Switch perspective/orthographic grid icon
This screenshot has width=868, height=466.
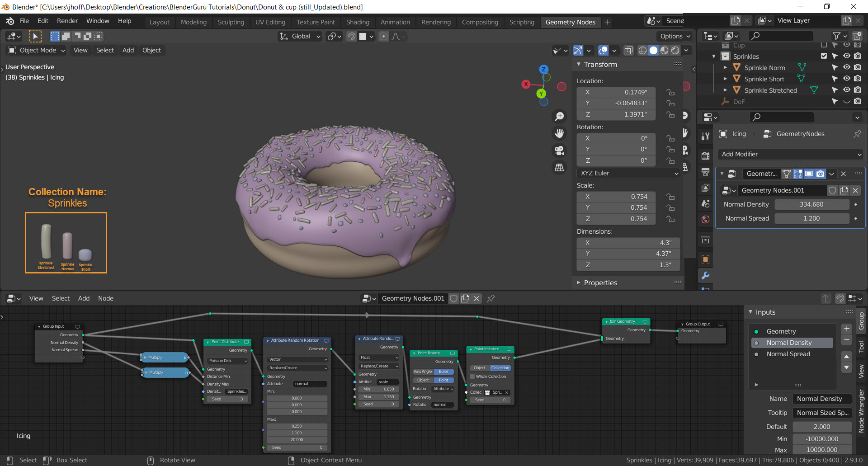coord(559,167)
